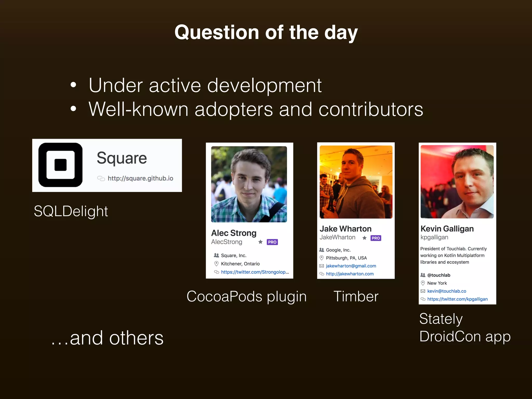Click the link icon beside square.github.io
The width and height of the screenshot is (532, 399).
pos(101,178)
